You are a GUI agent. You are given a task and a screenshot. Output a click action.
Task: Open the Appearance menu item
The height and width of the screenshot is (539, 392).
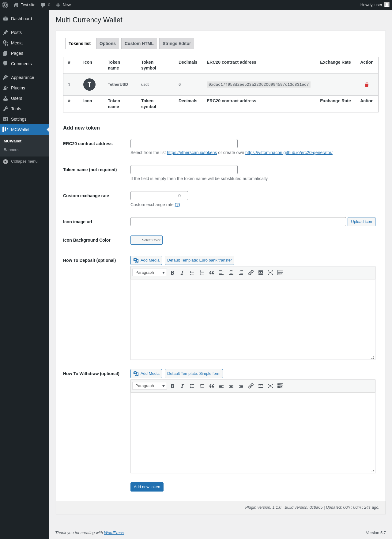pyautogui.click(x=24, y=77)
